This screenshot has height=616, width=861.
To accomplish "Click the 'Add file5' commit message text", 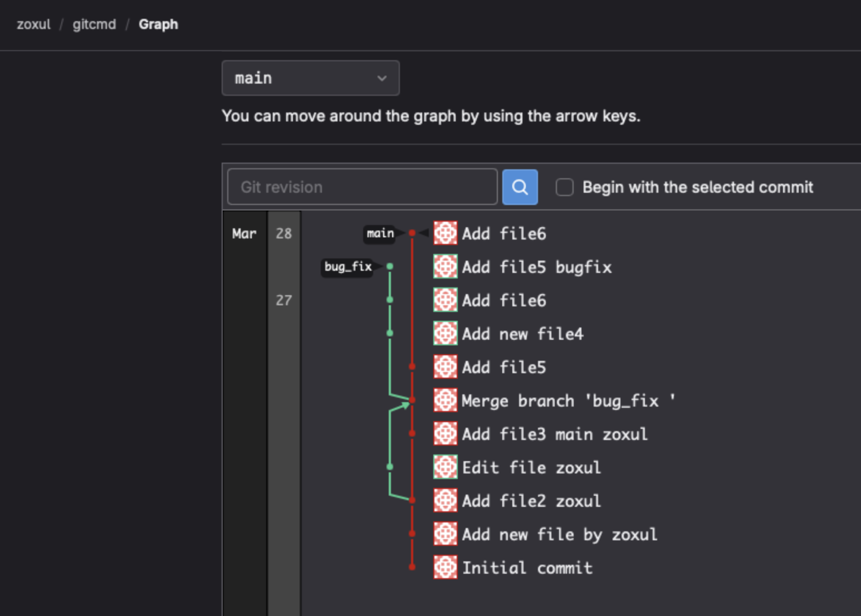I will 503,368.
